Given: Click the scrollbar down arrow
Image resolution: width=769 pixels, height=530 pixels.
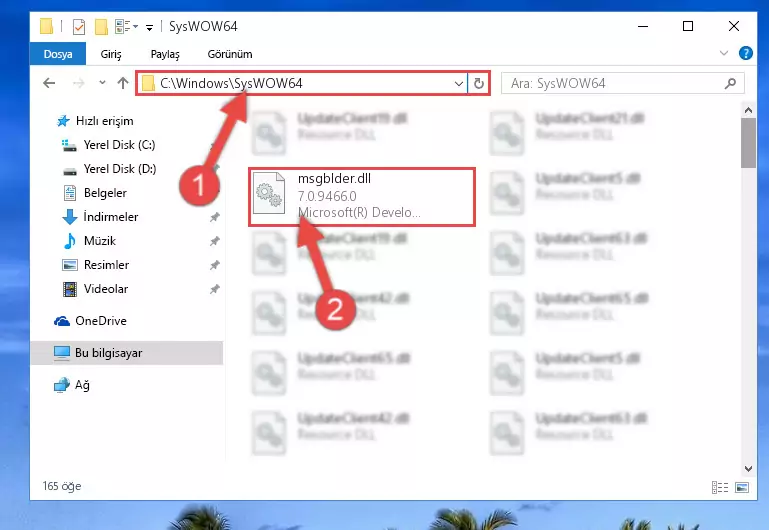Looking at the screenshot, I should pos(748,469).
